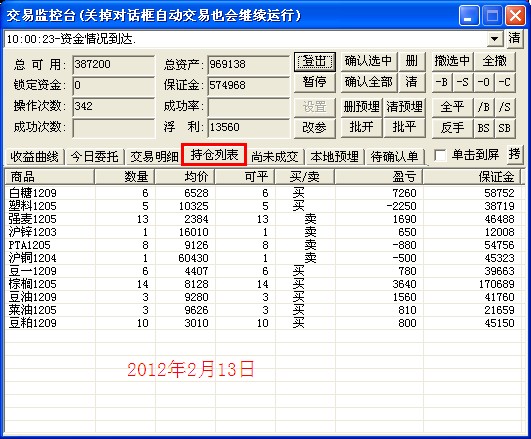Image resolution: width=531 pixels, height=439 pixels.
Task: Click the 暂停 pause button
Action: tap(315, 82)
